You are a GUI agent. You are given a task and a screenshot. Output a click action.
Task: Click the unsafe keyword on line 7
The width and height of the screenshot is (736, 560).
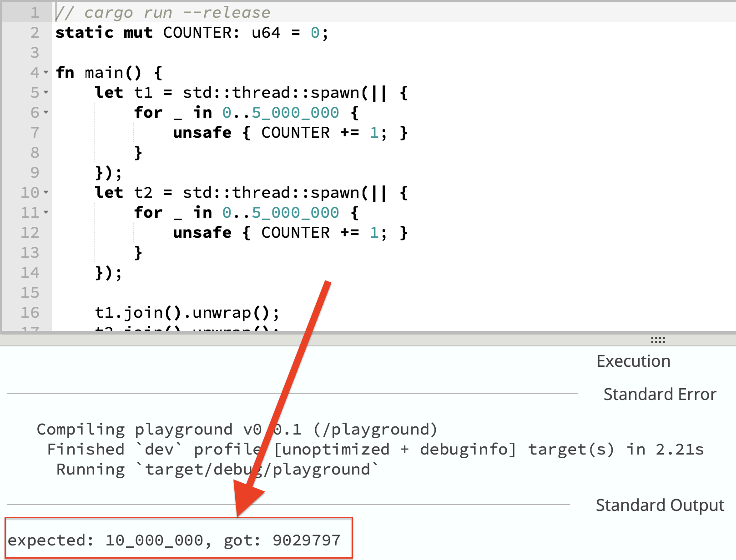(x=202, y=132)
